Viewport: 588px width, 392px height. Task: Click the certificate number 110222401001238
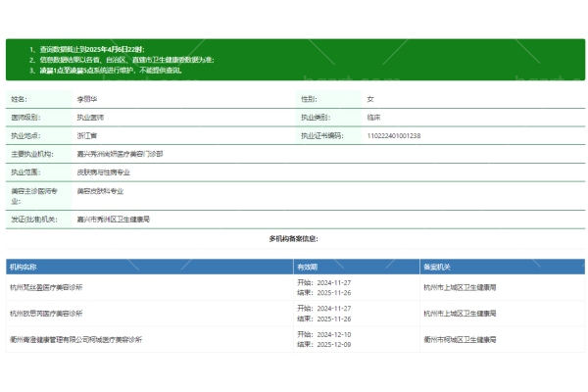(x=393, y=136)
